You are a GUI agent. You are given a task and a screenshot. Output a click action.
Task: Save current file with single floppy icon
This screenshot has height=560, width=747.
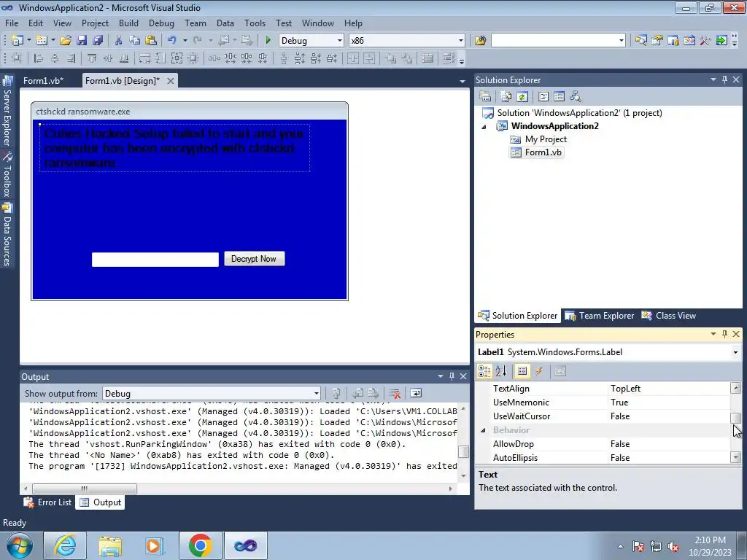(x=82, y=41)
